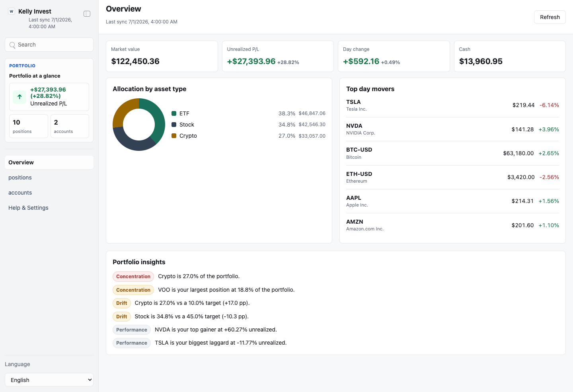The height and width of the screenshot is (392, 573).
Task: Click the Crypto amber legend swatch
Action: [174, 136]
